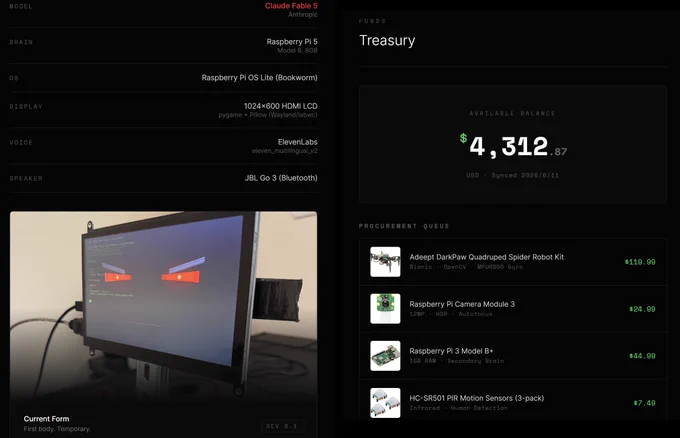Click the Model B, 8GB subtext

pyautogui.click(x=298, y=51)
